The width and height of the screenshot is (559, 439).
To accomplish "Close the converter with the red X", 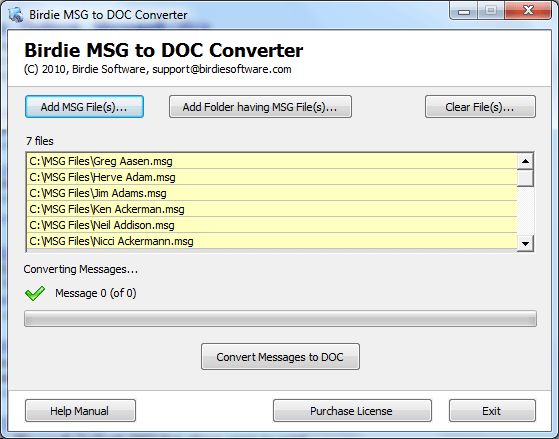I will [x=528, y=11].
